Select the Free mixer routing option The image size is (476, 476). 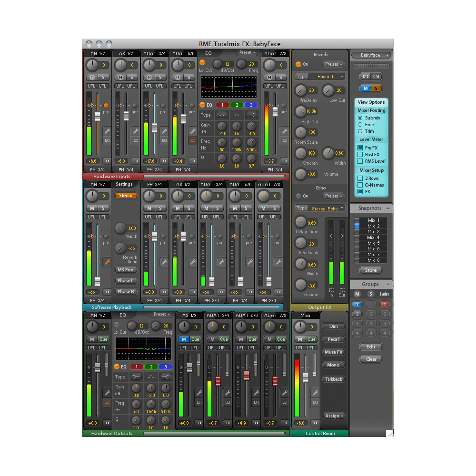pos(360,124)
